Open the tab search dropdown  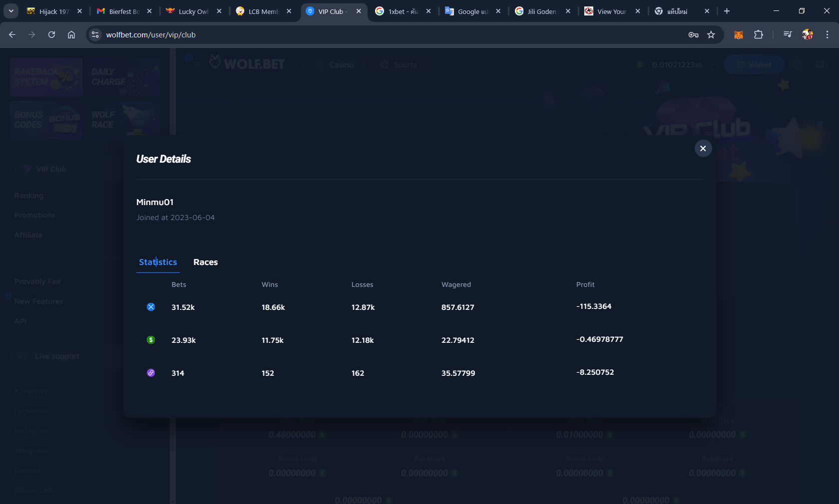pyautogui.click(x=11, y=11)
